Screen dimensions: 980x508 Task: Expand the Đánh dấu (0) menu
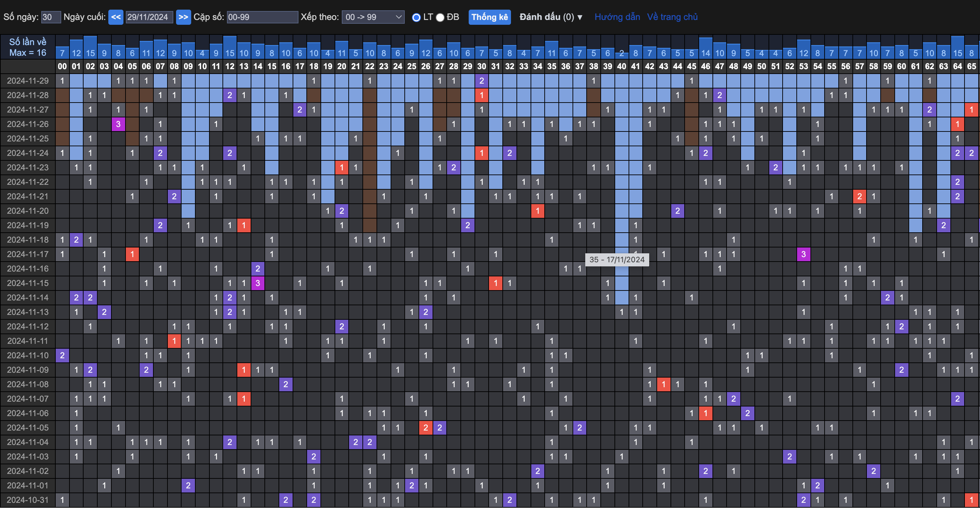click(x=551, y=17)
